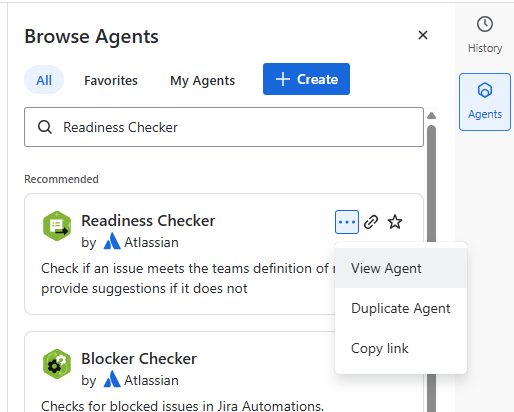Choose Duplicate Agent from the menu
514x412 pixels.
pos(401,308)
